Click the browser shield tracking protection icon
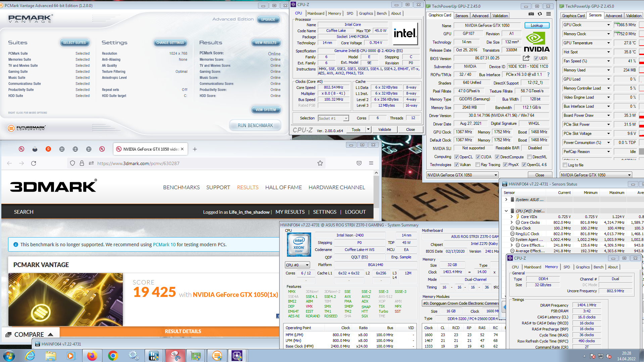The width and height of the screenshot is (644, 362). coord(72,163)
